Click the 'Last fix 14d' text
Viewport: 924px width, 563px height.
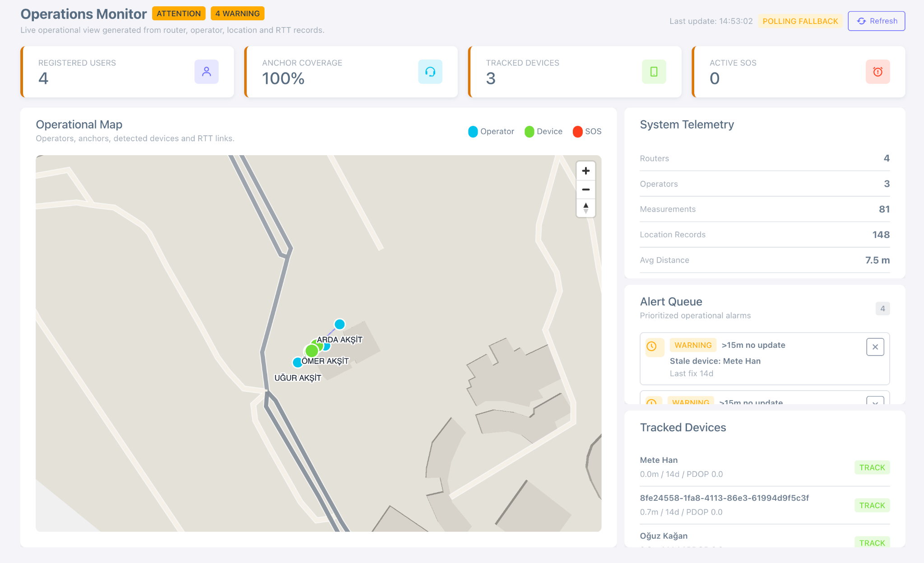tap(692, 374)
